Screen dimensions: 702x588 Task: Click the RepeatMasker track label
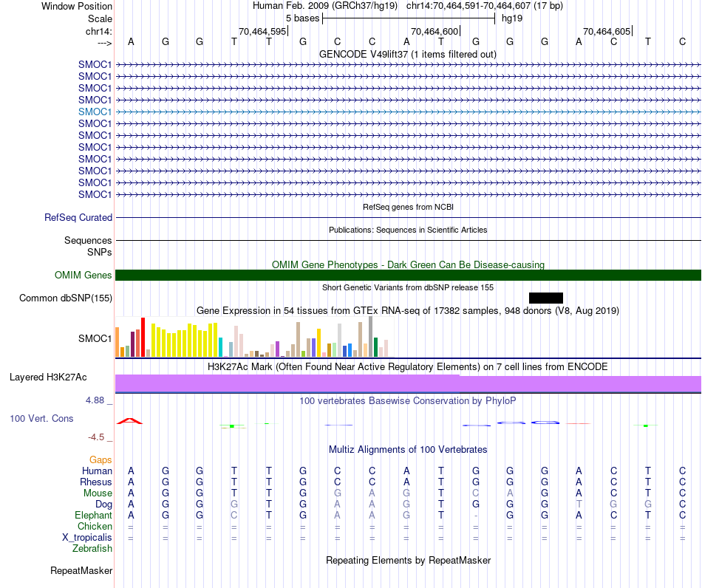tap(81, 571)
